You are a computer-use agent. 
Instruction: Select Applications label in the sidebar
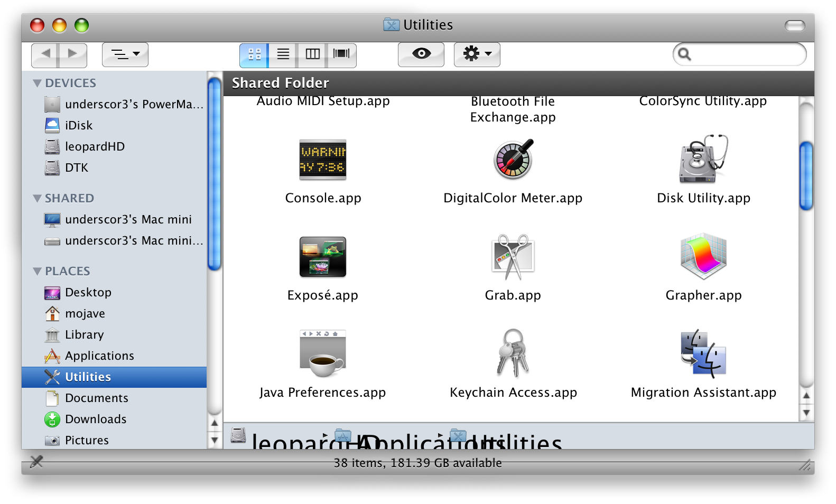click(x=99, y=356)
